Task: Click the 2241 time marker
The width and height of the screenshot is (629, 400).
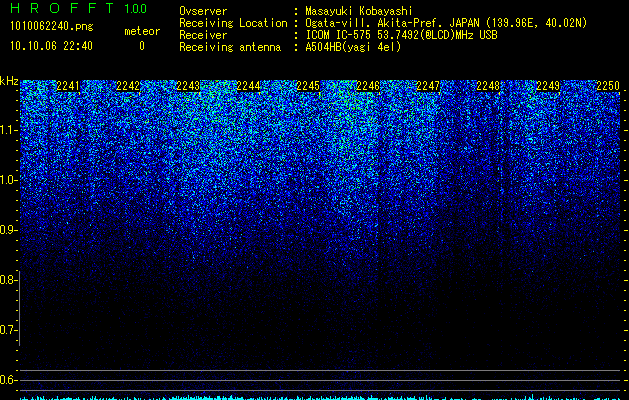Action: click(68, 86)
